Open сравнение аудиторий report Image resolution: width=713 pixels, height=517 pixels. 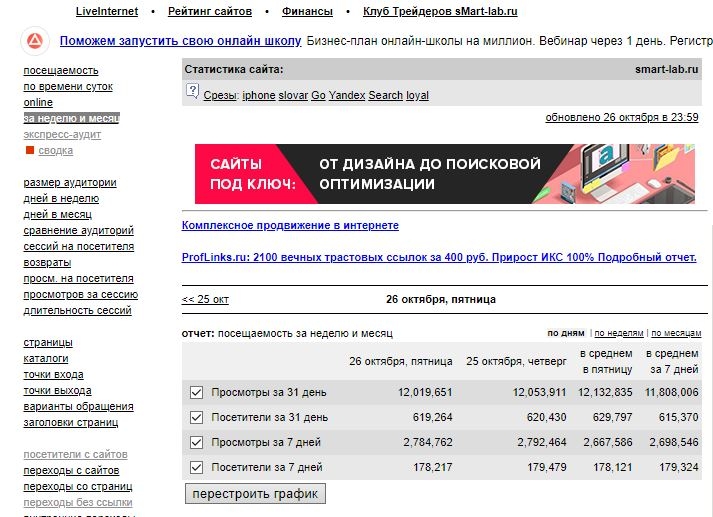click(79, 231)
